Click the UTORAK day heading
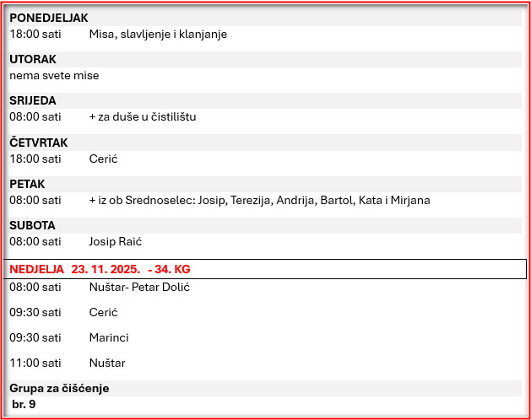The height and width of the screenshot is (420, 531). [32, 59]
